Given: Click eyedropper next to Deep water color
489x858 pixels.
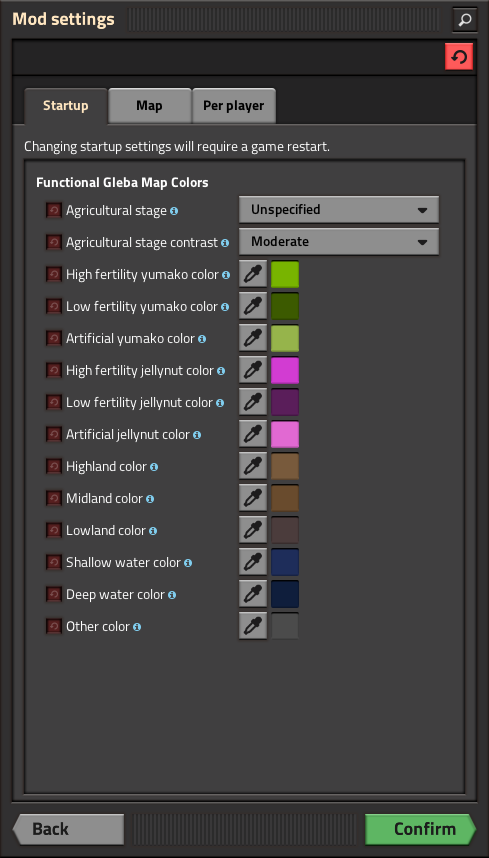Looking at the screenshot, I should 253,594.
